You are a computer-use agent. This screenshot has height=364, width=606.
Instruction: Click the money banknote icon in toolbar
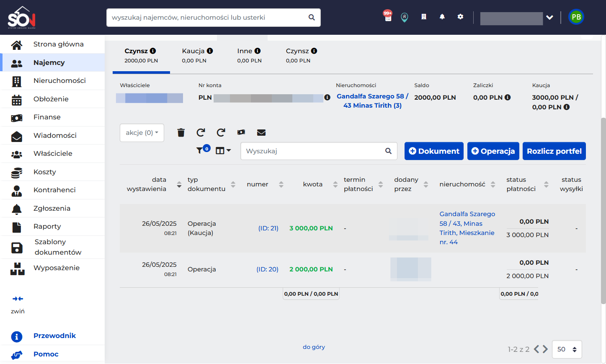tap(241, 132)
